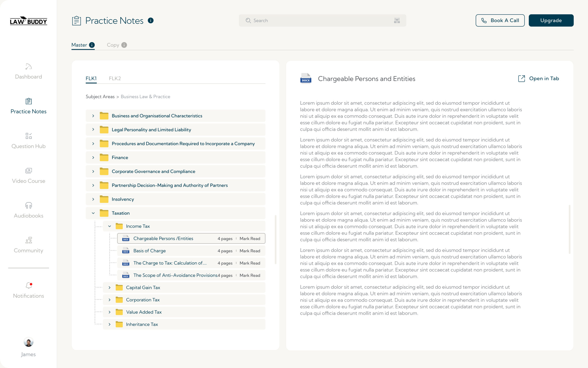Image resolution: width=588 pixels, height=368 pixels.
Task: Select the Practice Notes sidebar icon
Action: (28, 101)
